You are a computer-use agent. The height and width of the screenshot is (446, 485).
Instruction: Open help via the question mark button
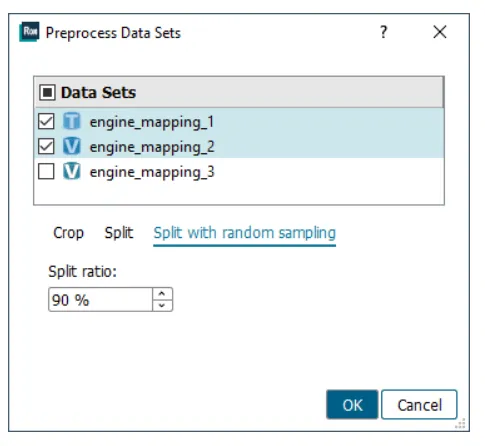pyautogui.click(x=383, y=32)
